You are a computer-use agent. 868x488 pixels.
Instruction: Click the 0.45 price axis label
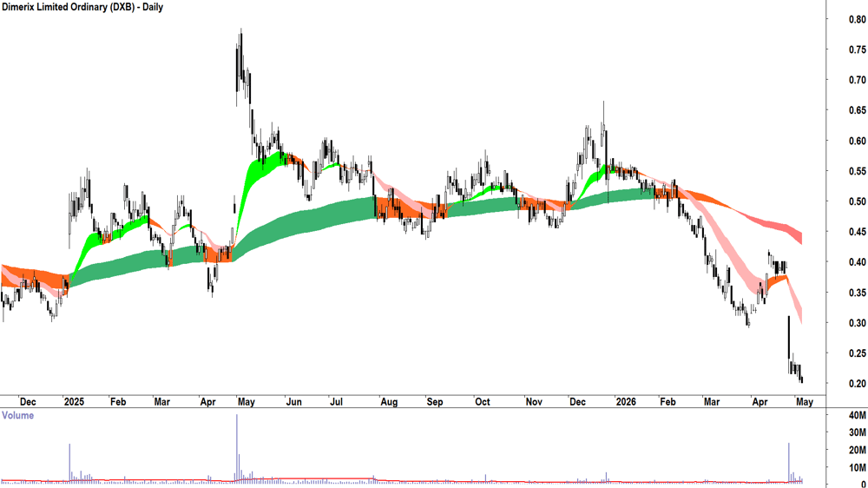[x=857, y=232]
